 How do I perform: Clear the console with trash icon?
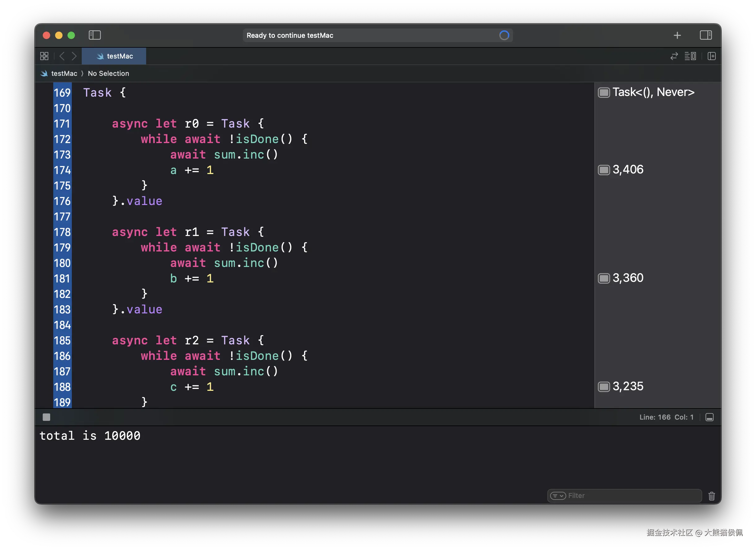711,495
